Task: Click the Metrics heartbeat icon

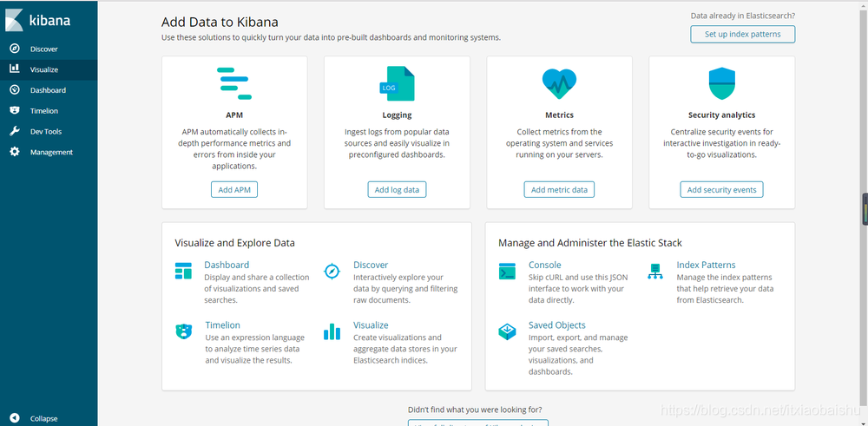Action: (559, 83)
